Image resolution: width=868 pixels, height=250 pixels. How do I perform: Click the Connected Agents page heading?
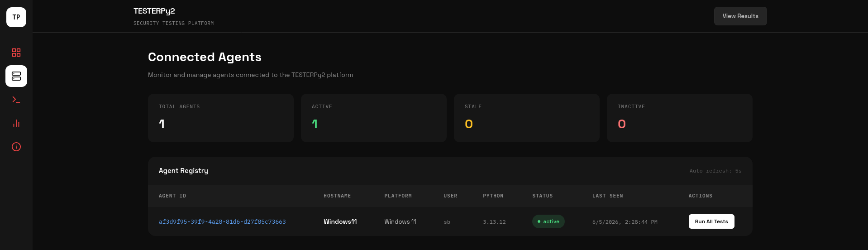205,57
